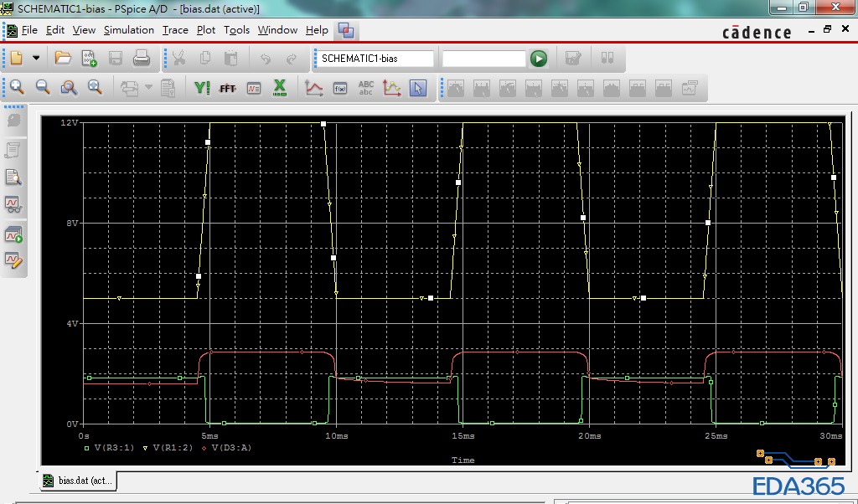Open the Trace menu

coord(175,30)
